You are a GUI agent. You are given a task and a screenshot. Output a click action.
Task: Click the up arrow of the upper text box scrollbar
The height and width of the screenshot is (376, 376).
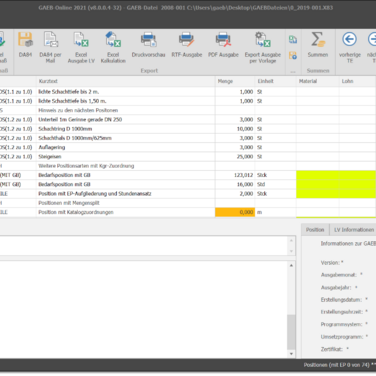[291, 241]
